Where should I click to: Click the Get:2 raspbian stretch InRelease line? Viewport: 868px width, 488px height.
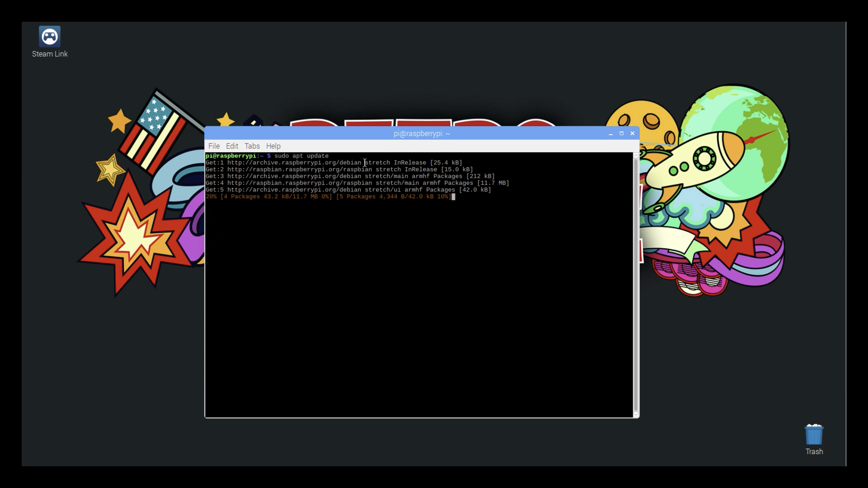point(339,169)
